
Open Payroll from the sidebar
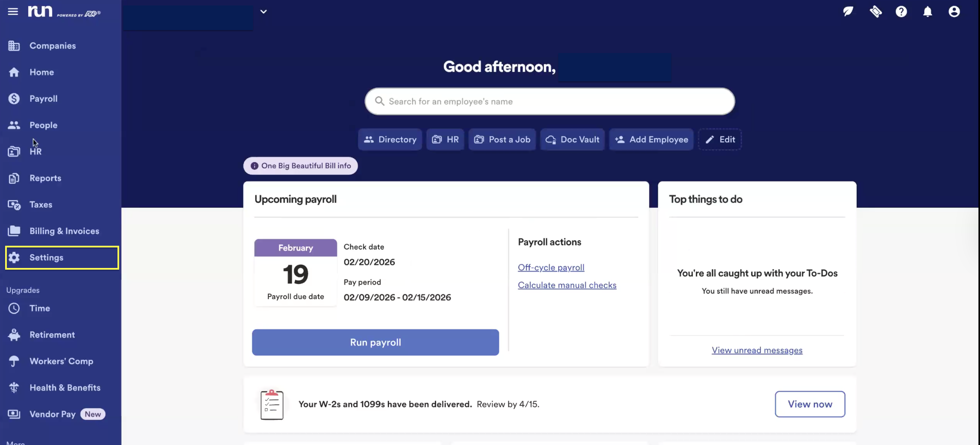click(43, 98)
